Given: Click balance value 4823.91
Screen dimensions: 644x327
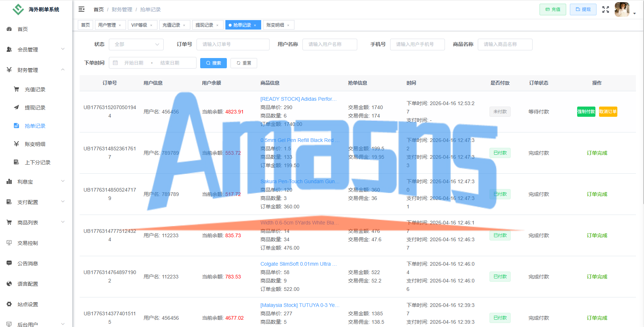Looking at the screenshot, I should (235, 112).
